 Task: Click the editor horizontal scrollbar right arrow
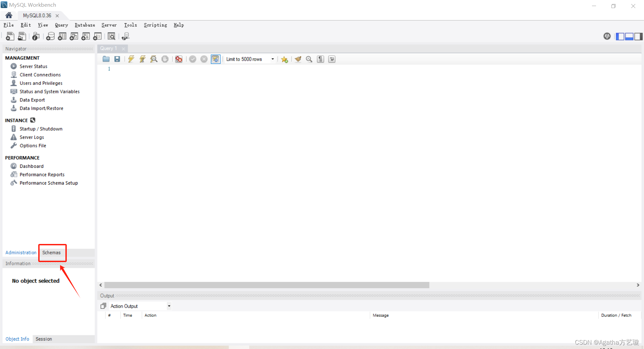[638, 285]
